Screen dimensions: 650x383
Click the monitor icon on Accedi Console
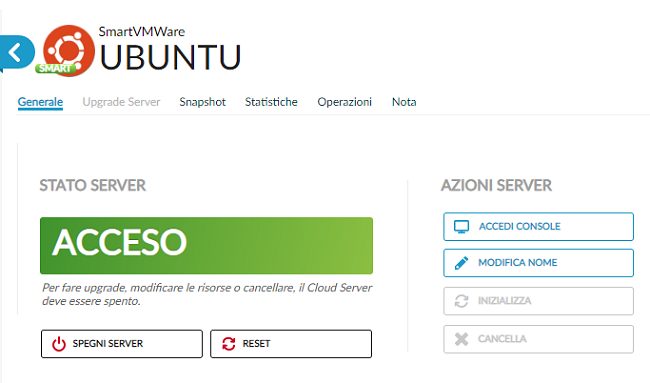(x=461, y=227)
